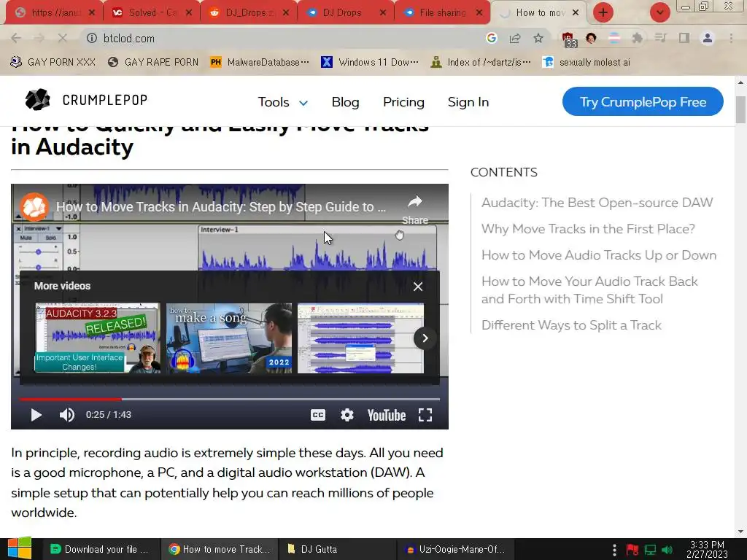Toggle the browser side panel icon
747x560 pixels.
click(x=684, y=38)
